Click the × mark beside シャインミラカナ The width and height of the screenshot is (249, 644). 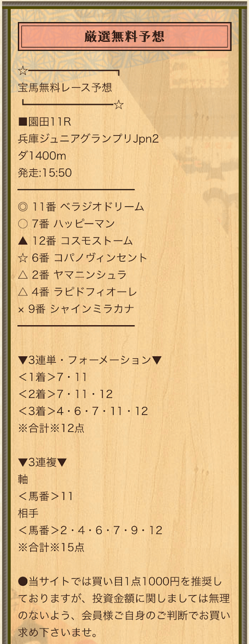[x=21, y=310]
